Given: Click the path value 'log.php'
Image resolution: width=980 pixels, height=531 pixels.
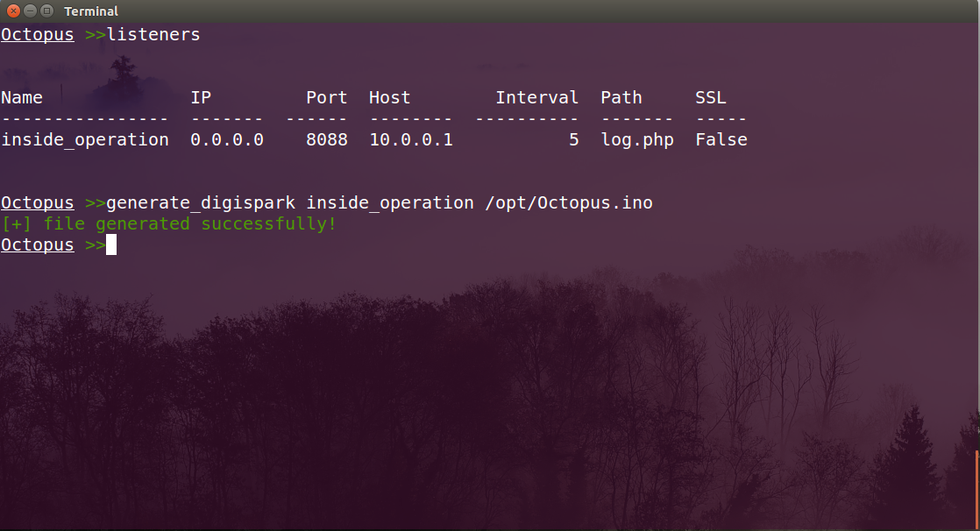Looking at the screenshot, I should coord(637,140).
